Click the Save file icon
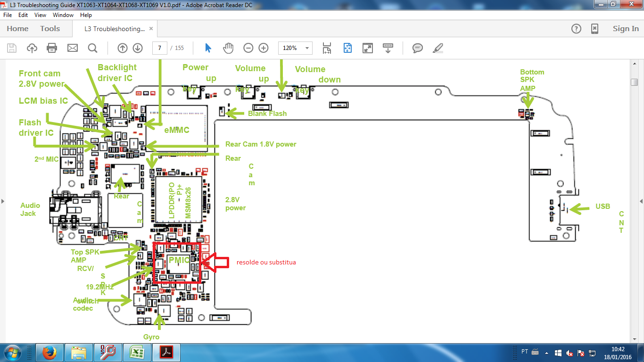This screenshot has height=362, width=644. 12,48
